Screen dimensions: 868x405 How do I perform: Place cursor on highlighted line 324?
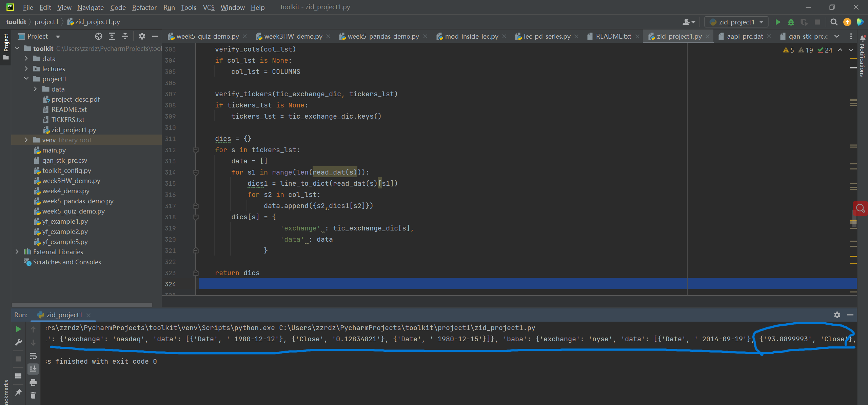pos(527,284)
